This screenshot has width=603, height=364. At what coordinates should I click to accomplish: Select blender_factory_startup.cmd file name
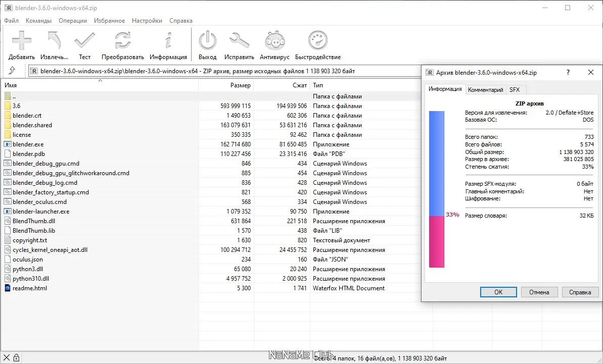point(51,192)
